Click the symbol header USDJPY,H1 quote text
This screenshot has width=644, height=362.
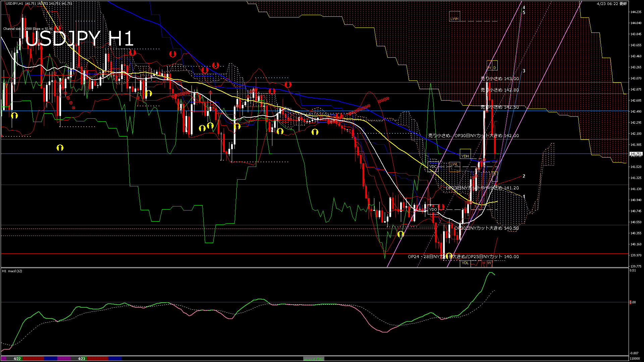[x=39, y=3]
